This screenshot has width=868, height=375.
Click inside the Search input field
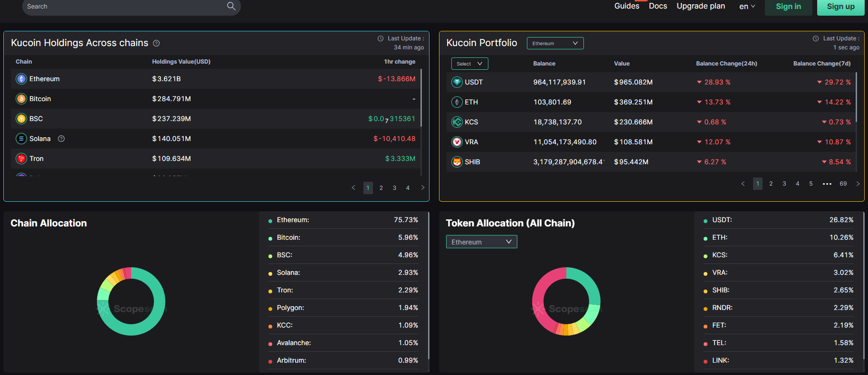click(124, 7)
